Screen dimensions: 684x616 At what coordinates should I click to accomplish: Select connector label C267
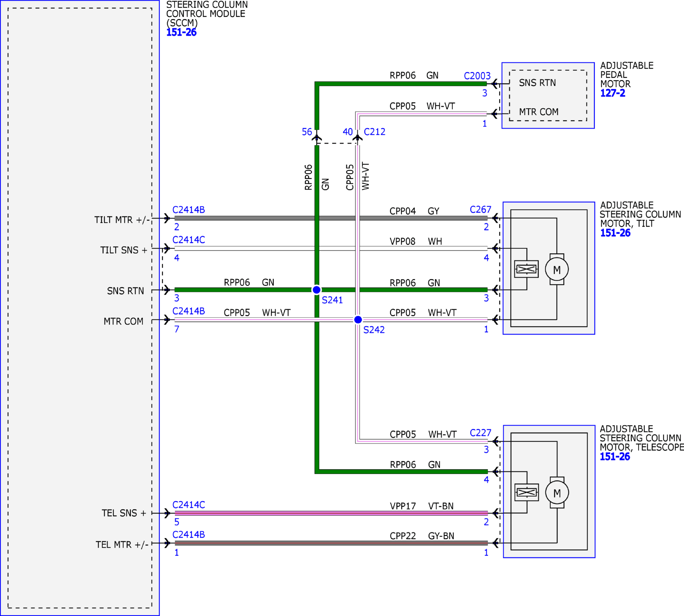tap(480, 210)
